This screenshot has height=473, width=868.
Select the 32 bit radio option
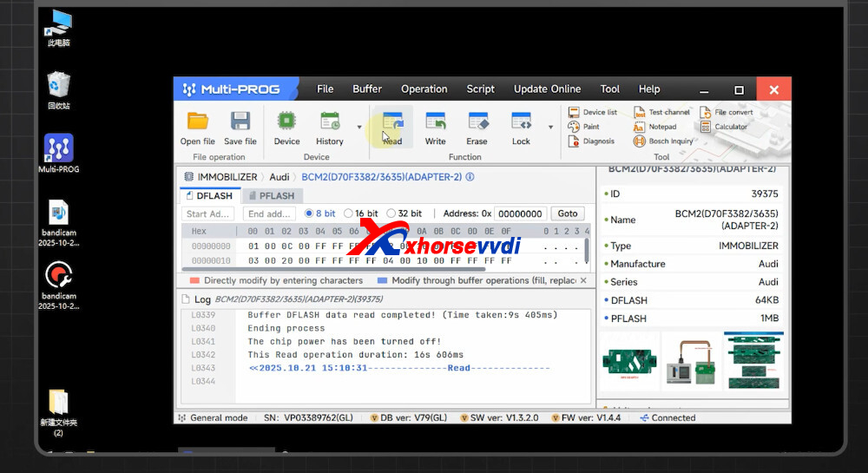(391, 214)
